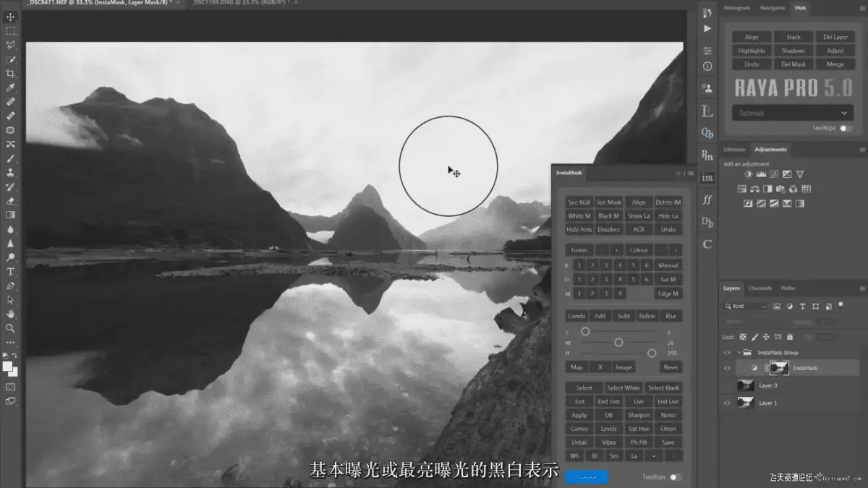Open InstaMask panel options menu

[690, 174]
